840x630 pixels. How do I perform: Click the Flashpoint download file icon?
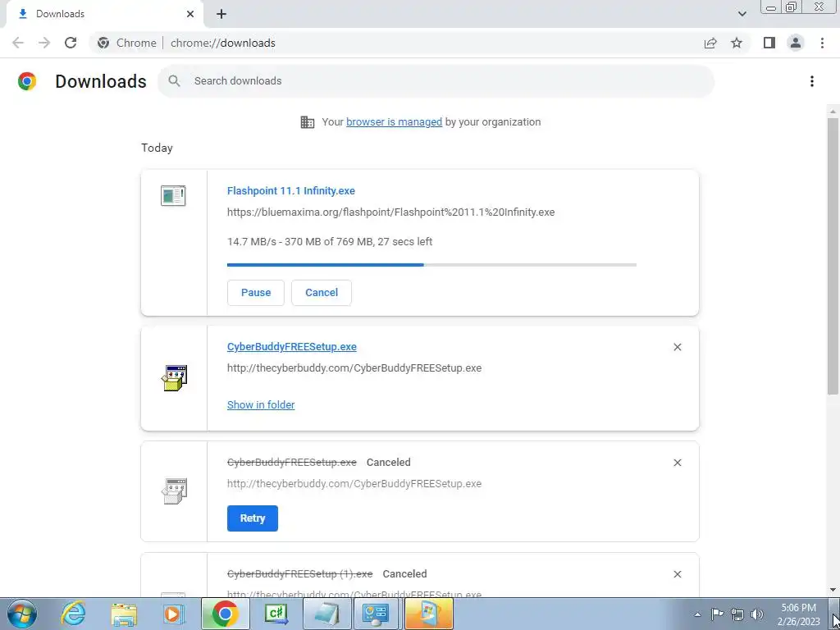(x=173, y=195)
